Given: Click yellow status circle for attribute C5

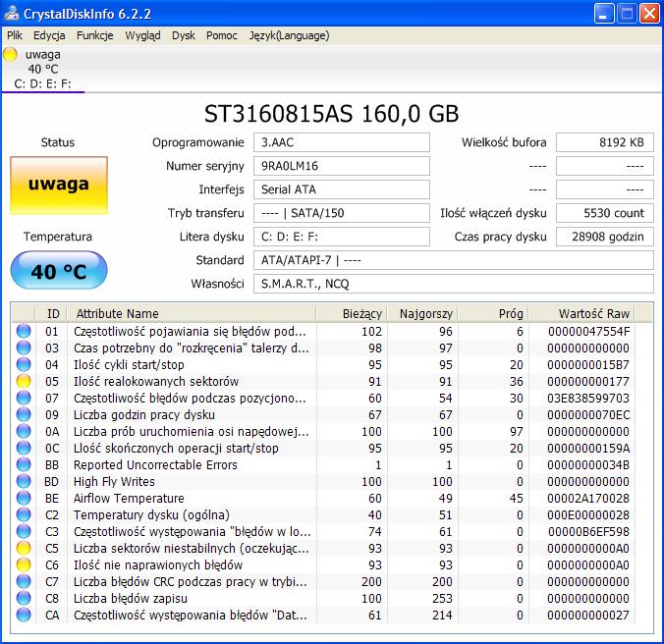Looking at the screenshot, I should tap(24, 549).
